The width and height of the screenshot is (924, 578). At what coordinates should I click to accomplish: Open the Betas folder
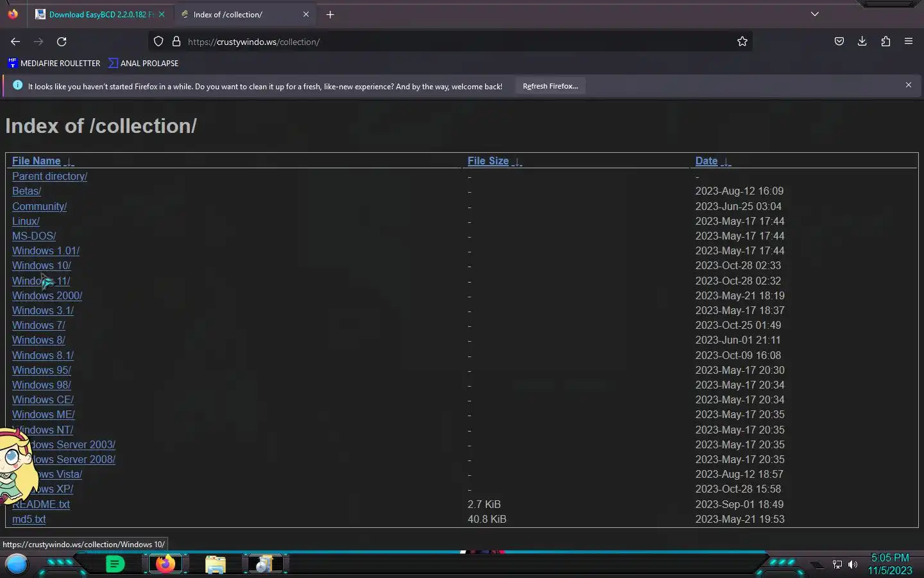tap(26, 191)
